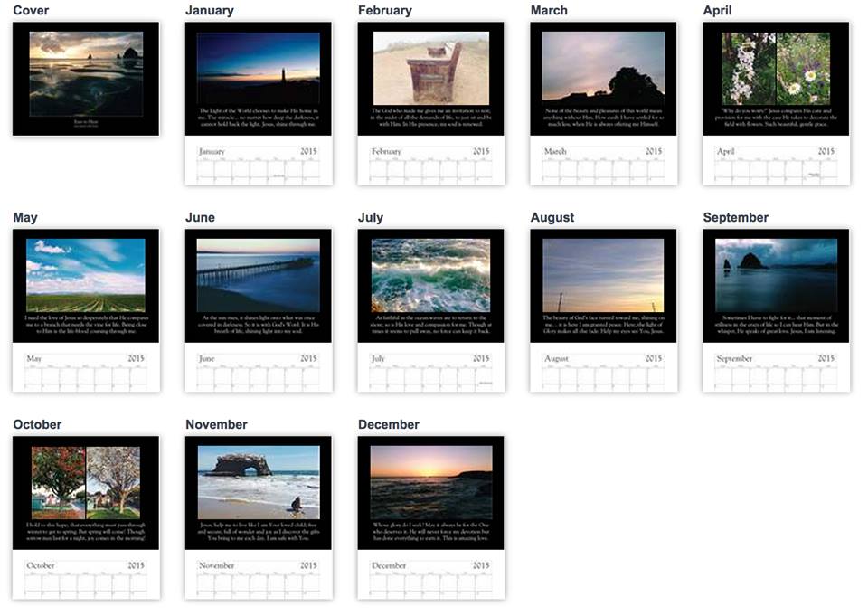Open the August sunset sky photo
The height and width of the screenshot is (616, 868).
pyautogui.click(x=603, y=275)
